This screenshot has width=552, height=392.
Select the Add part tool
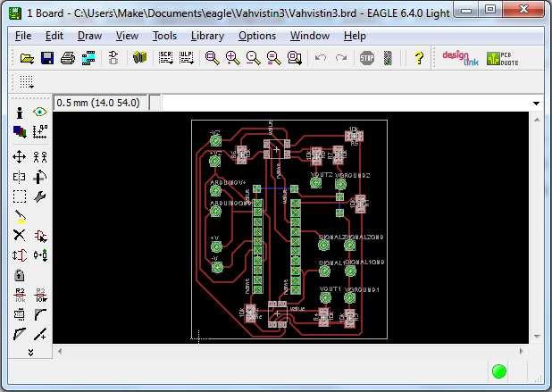point(40,236)
